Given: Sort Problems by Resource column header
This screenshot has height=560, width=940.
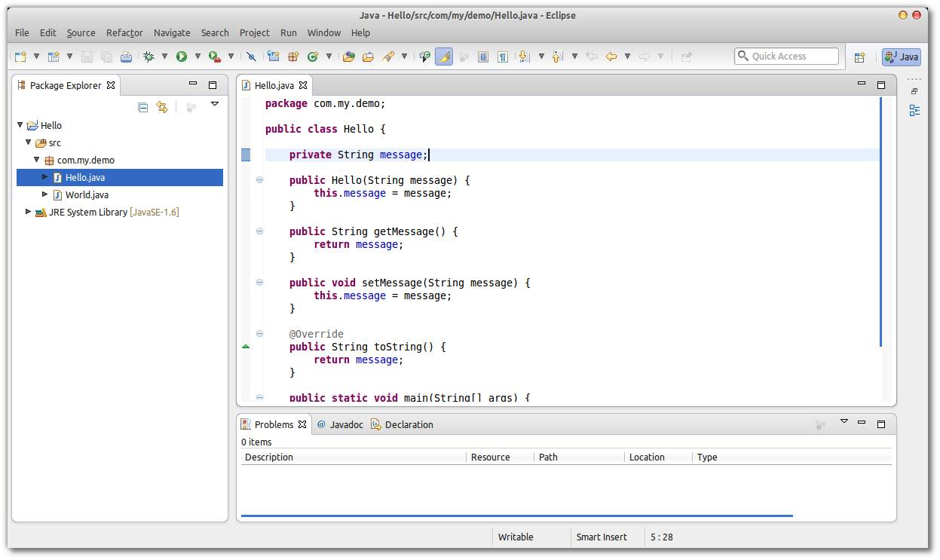Looking at the screenshot, I should click(x=500, y=457).
